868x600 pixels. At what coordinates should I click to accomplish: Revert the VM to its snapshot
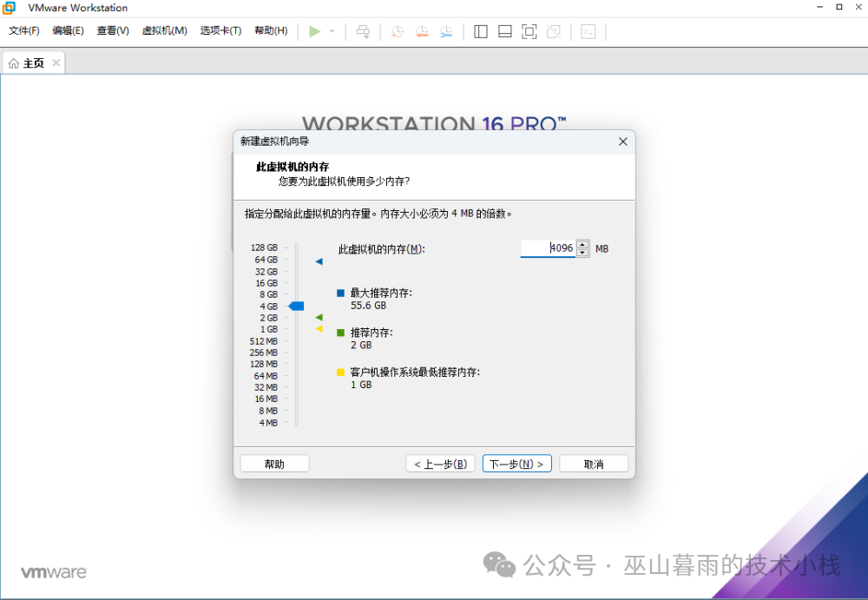click(422, 31)
